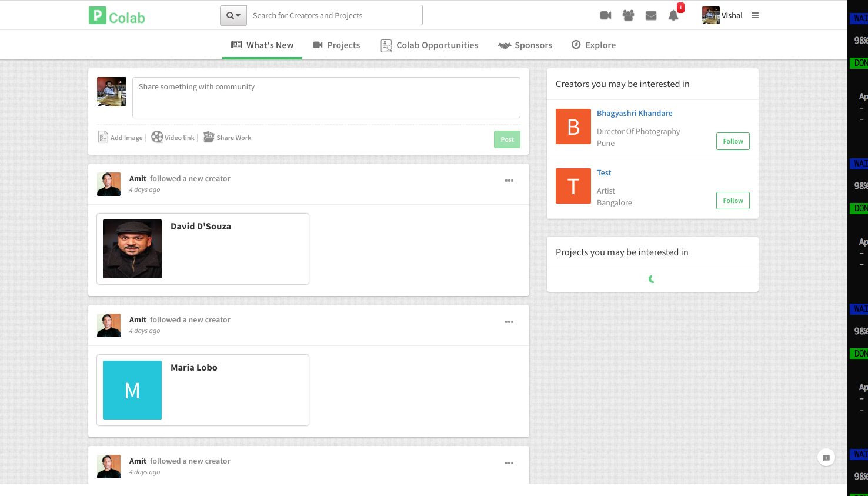Open the Colab Opportunities tab
Viewport: 868px width, 496px height.
pyautogui.click(x=429, y=45)
